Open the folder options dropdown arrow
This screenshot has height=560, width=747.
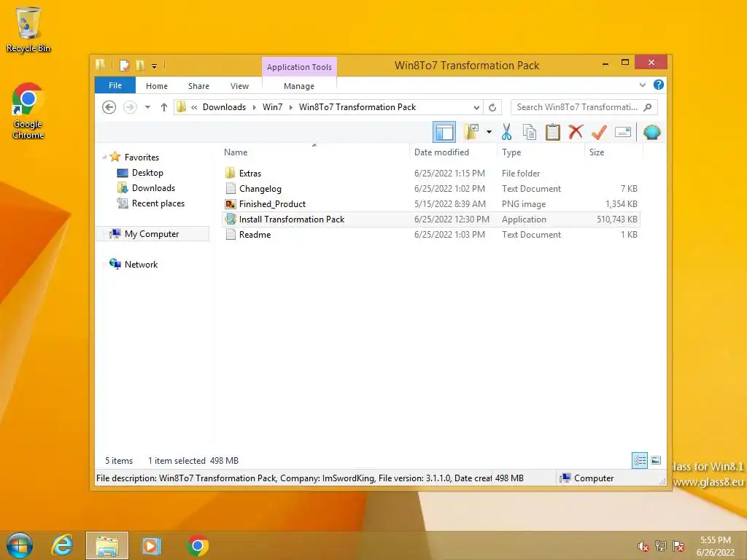(x=489, y=132)
